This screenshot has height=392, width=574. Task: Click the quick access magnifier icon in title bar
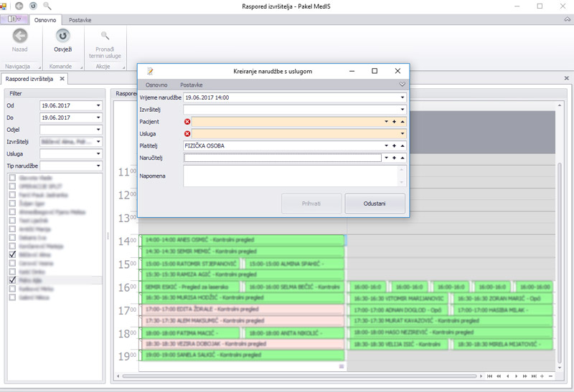point(47,6)
